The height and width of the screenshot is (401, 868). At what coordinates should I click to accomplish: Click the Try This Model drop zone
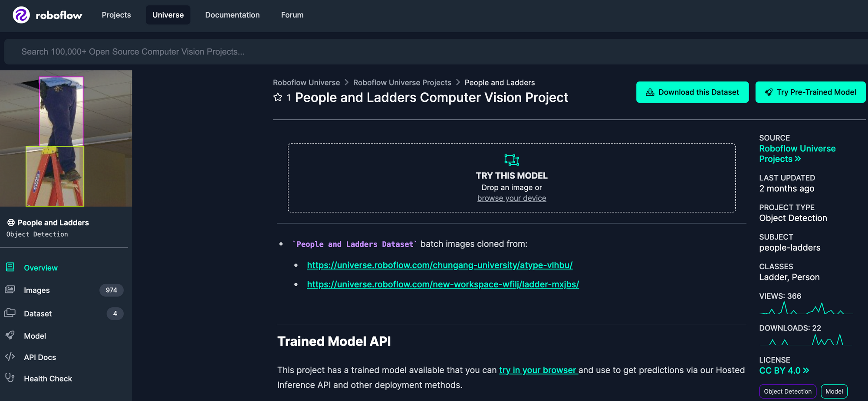[512, 178]
